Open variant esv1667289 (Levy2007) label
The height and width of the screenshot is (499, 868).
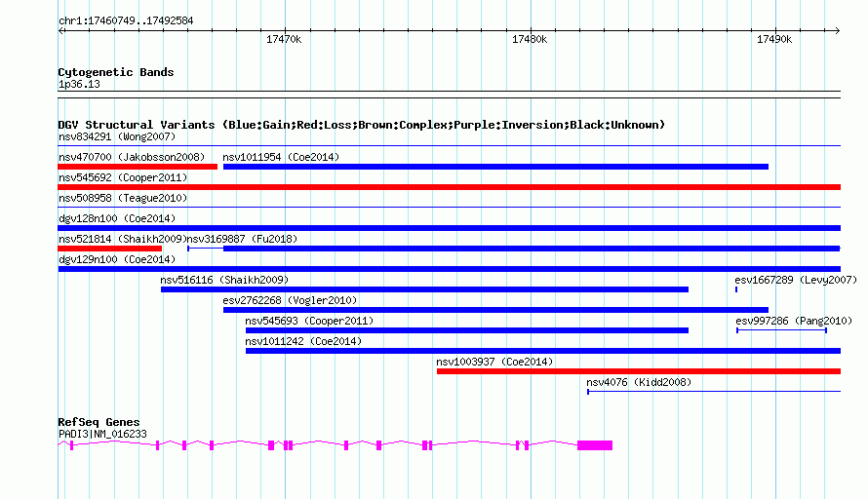(796, 280)
